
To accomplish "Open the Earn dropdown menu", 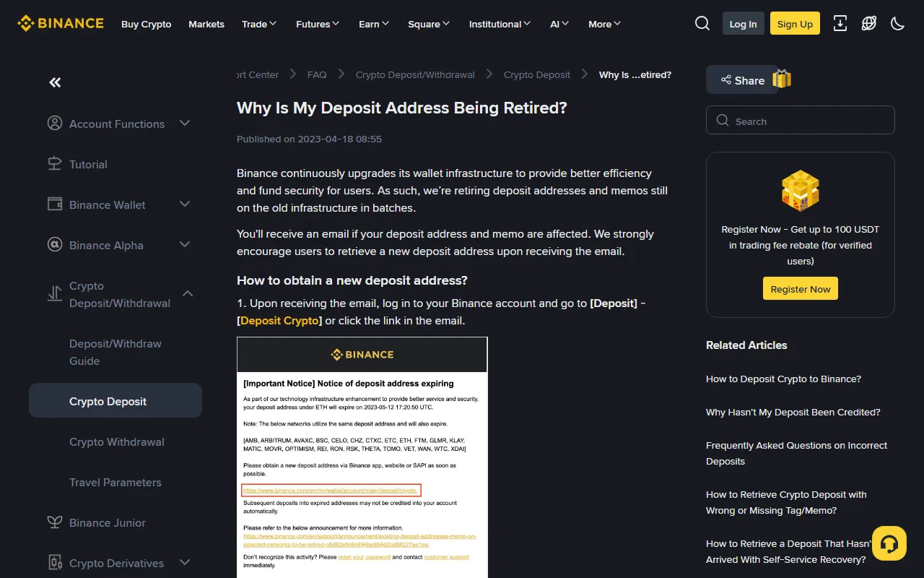I will [374, 24].
